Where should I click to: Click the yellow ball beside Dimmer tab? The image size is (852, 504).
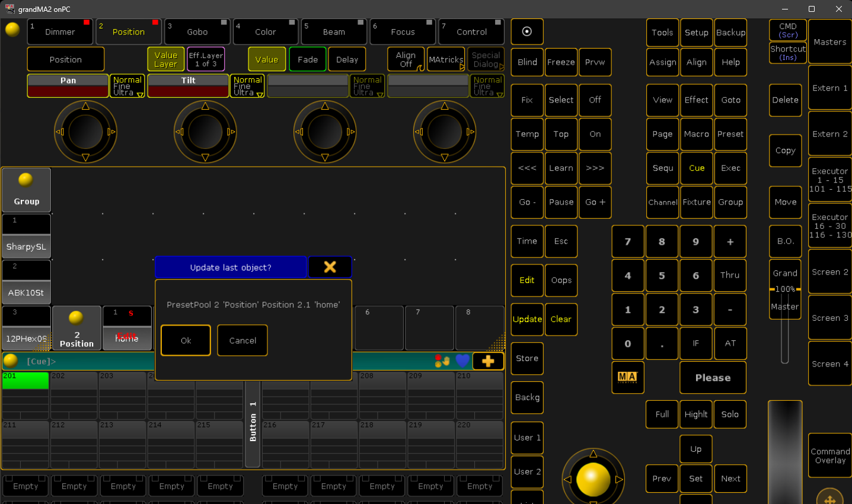[x=12, y=29]
